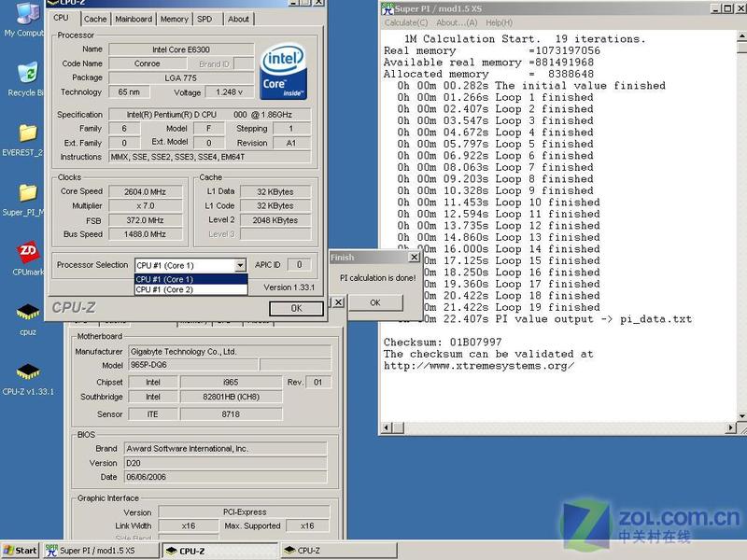Screen dimensions: 747x560
Task: Switch to the Cache tab
Action: [95, 19]
